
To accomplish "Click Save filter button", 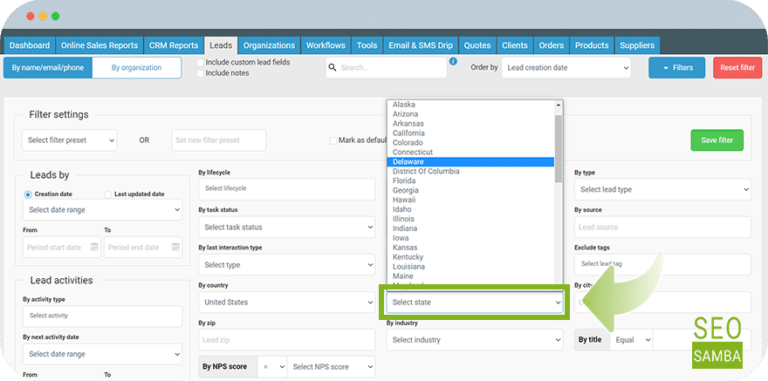I will click(x=717, y=140).
